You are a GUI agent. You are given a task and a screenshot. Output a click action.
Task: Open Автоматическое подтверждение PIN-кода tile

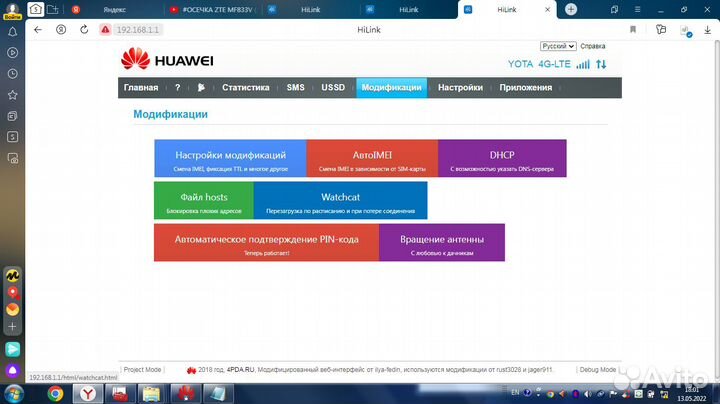click(x=266, y=242)
